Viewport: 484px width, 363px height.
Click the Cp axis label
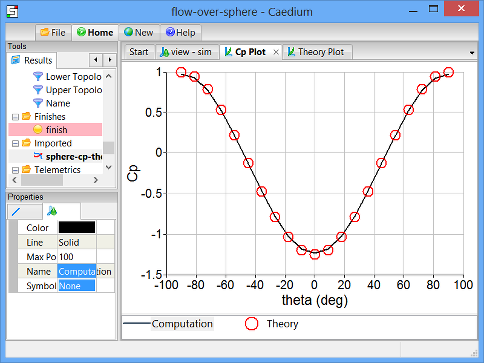(133, 173)
